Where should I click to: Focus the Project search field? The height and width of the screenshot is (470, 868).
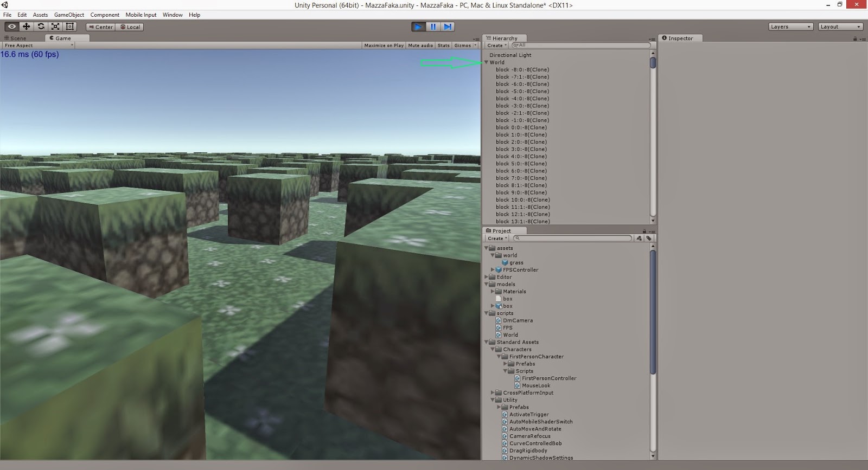[x=572, y=239]
